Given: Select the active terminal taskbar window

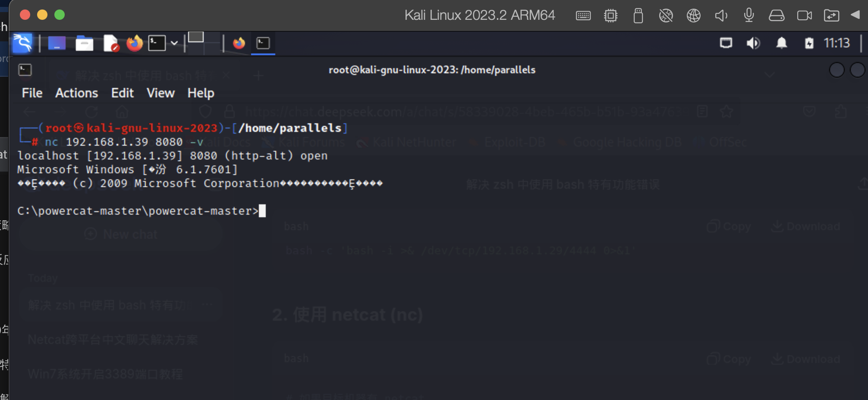Looking at the screenshot, I should pos(263,43).
